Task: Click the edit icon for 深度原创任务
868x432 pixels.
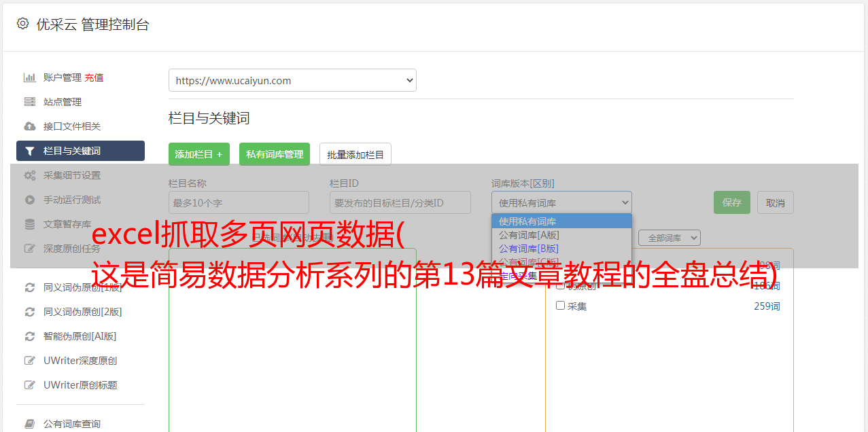Action: point(30,249)
